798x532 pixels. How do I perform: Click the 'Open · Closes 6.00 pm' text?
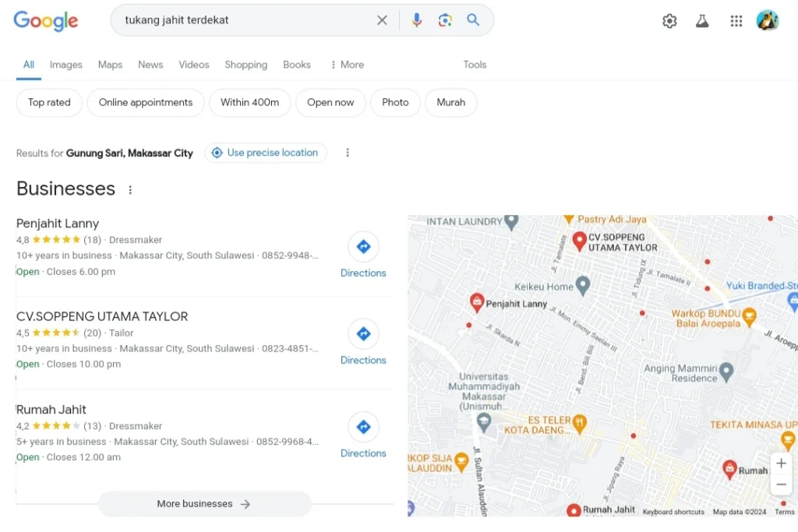point(65,272)
